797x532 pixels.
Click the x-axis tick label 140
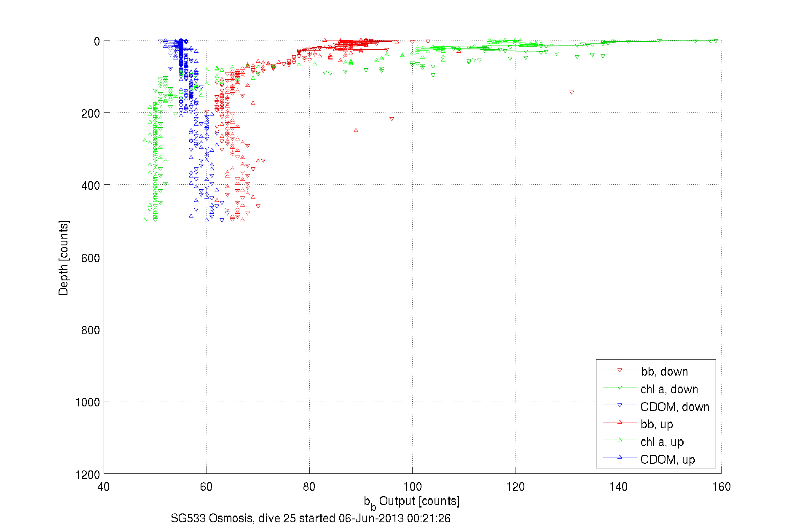[x=618, y=487]
